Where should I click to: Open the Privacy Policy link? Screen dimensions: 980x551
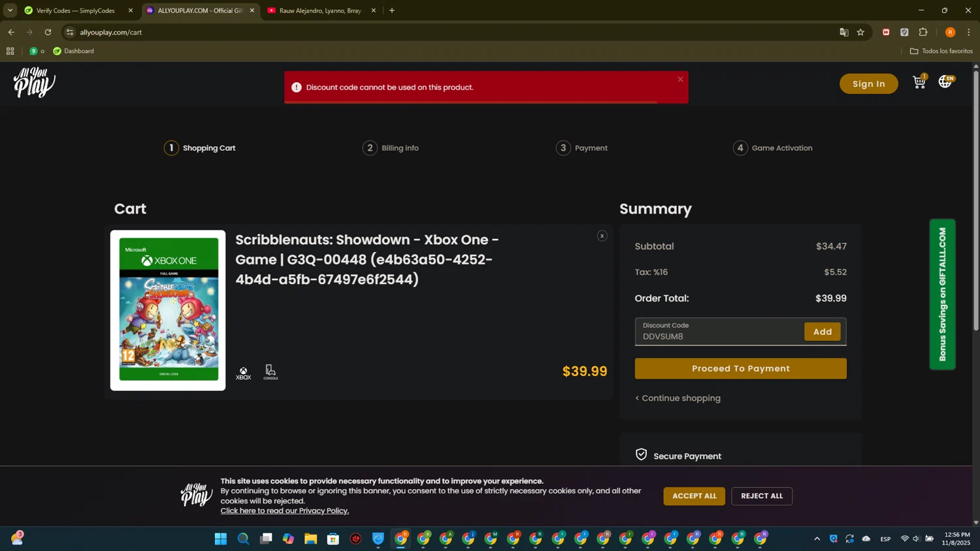coord(284,511)
